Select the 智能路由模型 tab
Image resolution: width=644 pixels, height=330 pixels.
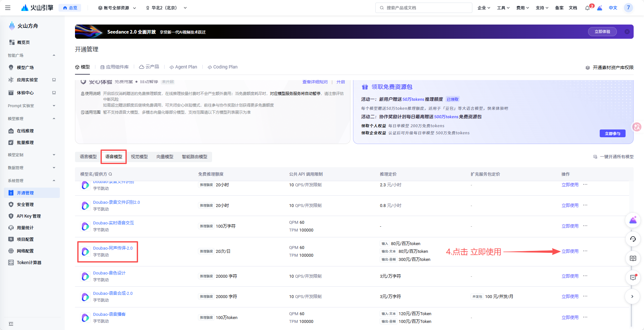click(195, 157)
